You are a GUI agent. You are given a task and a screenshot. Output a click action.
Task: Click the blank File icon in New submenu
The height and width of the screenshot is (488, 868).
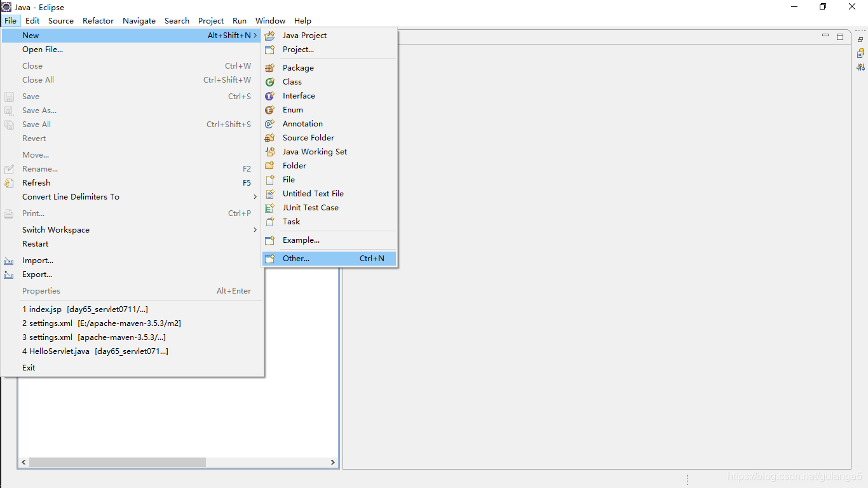pyautogui.click(x=270, y=180)
